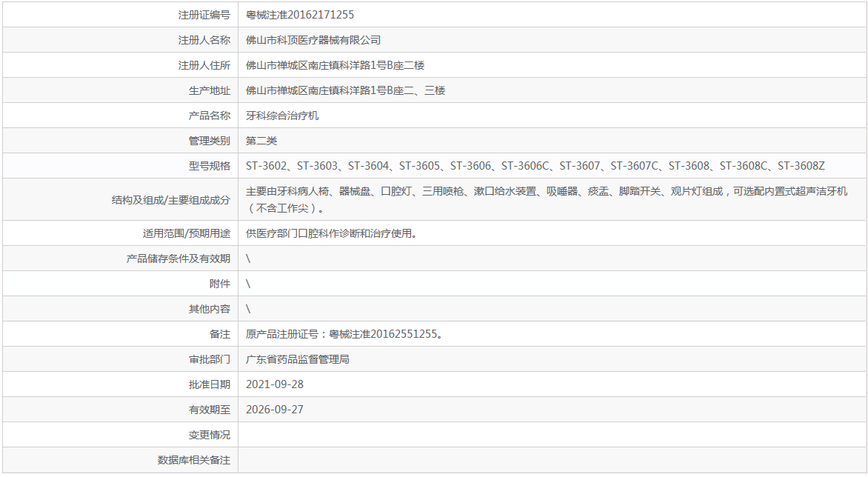Click the approval date 2021-09-28
868x477 pixels.
[277, 384]
